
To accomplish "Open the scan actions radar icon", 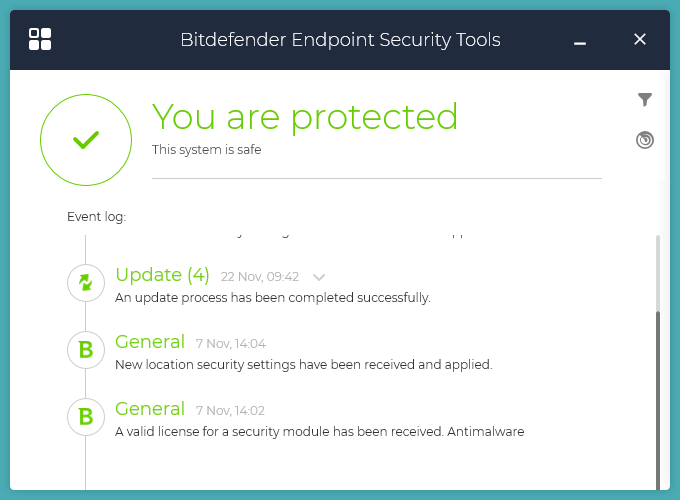I will [645, 140].
